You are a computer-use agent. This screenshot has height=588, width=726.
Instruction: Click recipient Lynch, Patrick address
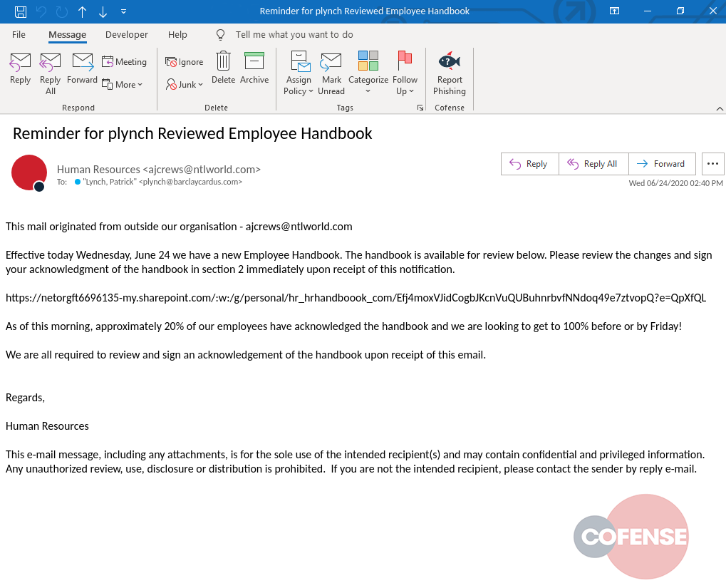[x=162, y=182]
